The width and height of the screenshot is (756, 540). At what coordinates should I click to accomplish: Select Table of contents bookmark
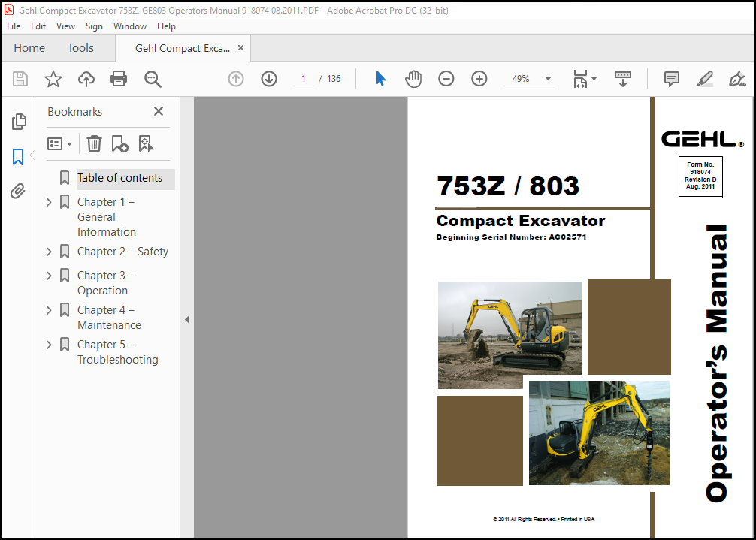pyautogui.click(x=119, y=178)
